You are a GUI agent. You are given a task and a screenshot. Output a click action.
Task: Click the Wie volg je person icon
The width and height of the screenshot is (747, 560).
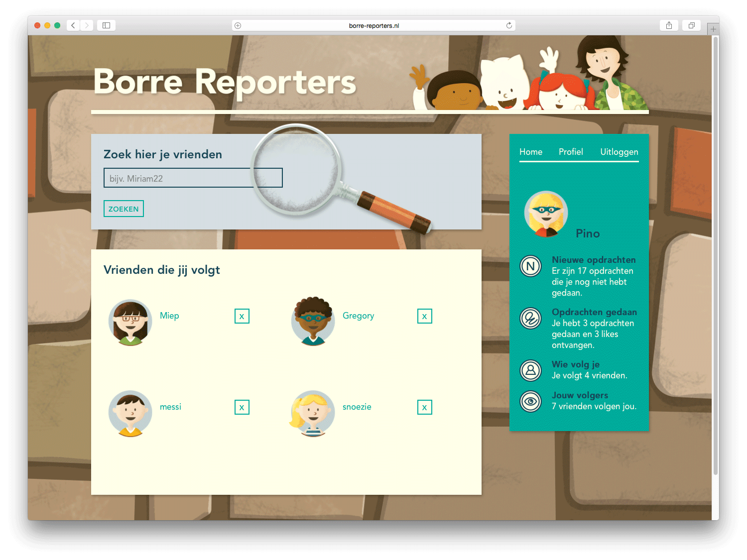coord(531,371)
